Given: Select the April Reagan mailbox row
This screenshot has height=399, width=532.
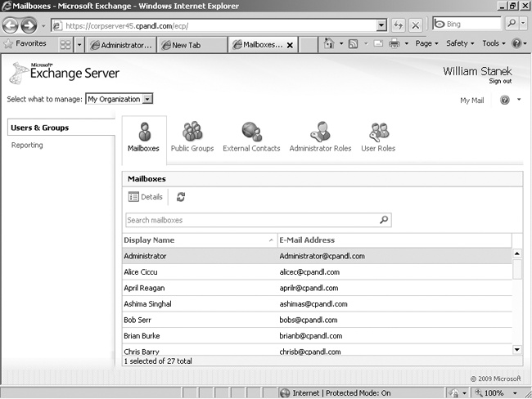Looking at the screenshot, I should click(x=317, y=288).
